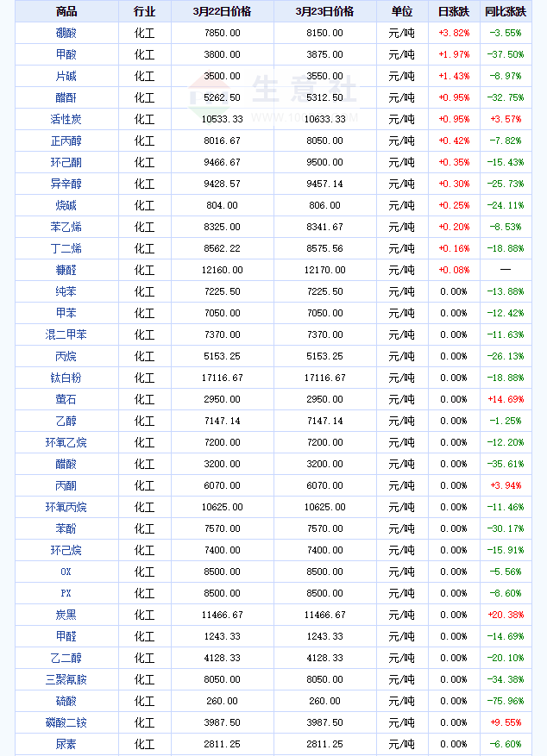Click the 炭黑 product link
547x756 pixels.
point(66,615)
